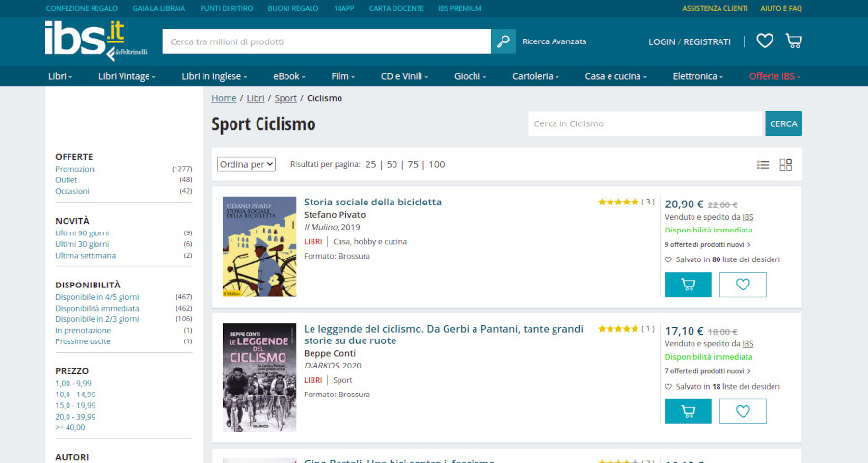Switch to grid view layout icon
This screenshot has width=868, height=463.
pyautogui.click(x=786, y=165)
